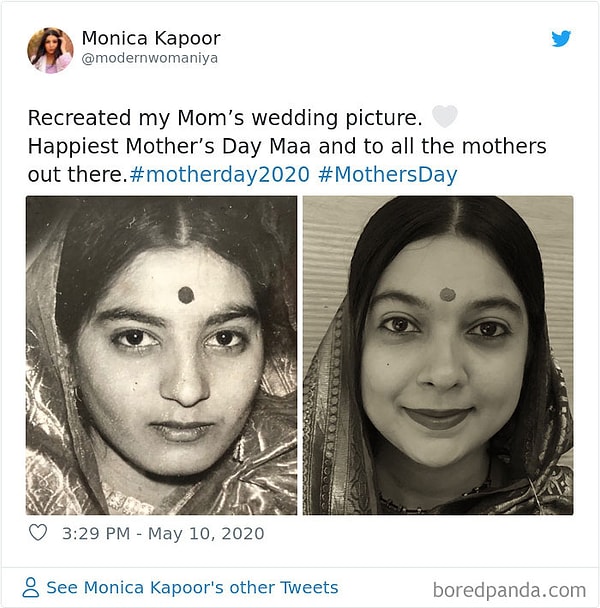View tweet timestamp 3:29 PM - May 10, 2020
This screenshot has height=608, width=600.
163,533
